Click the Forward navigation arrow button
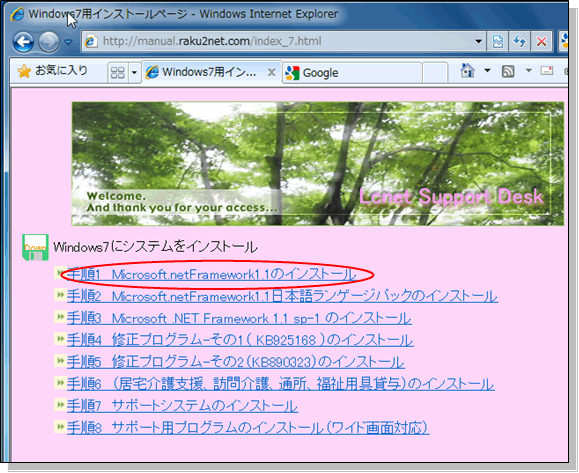579x473 pixels. (x=49, y=42)
